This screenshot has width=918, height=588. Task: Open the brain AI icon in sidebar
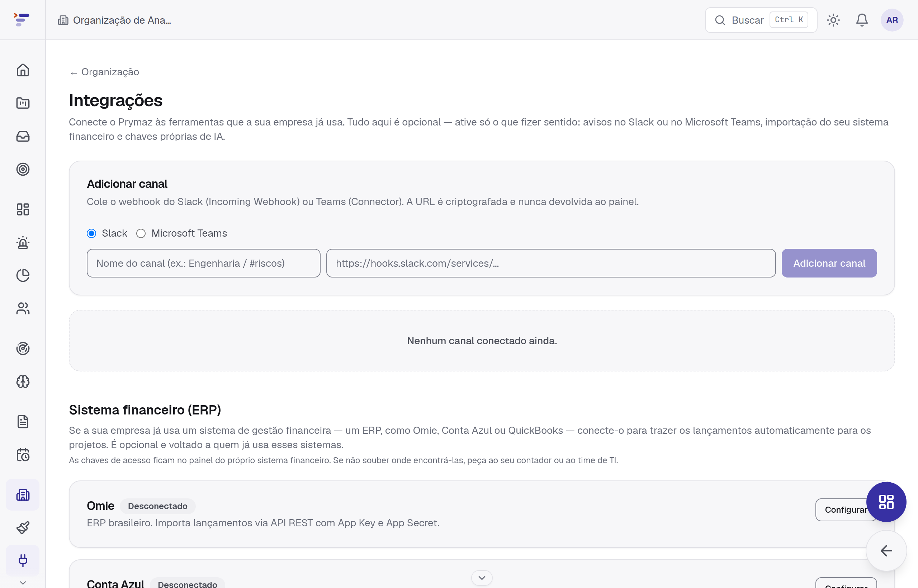coord(23,381)
